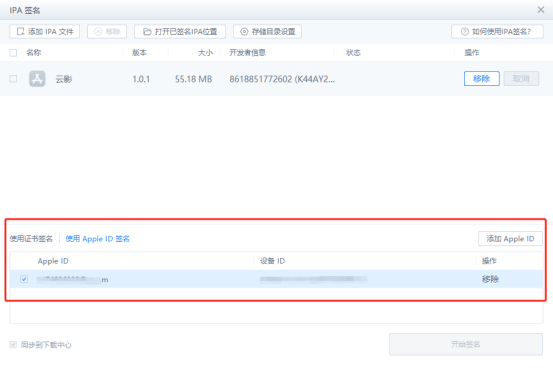553x369 pixels.
Task: Click the blurred device ID value
Action: (x=314, y=279)
